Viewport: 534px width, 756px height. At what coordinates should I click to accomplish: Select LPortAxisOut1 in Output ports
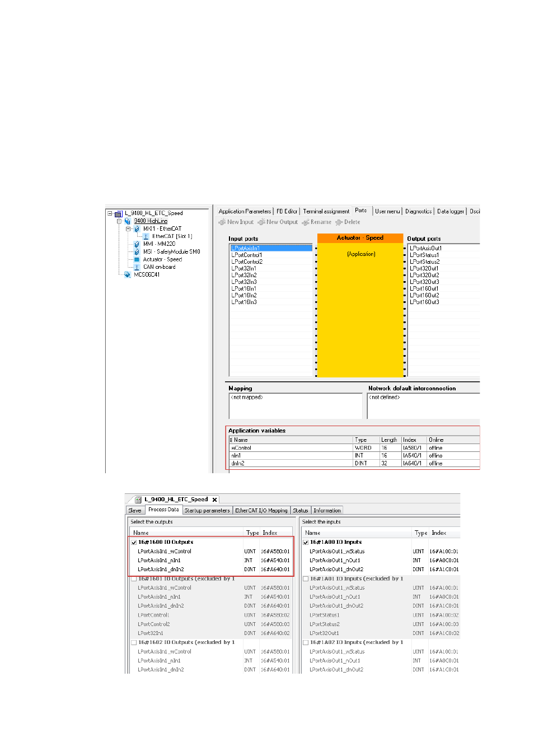pos(444,248)
